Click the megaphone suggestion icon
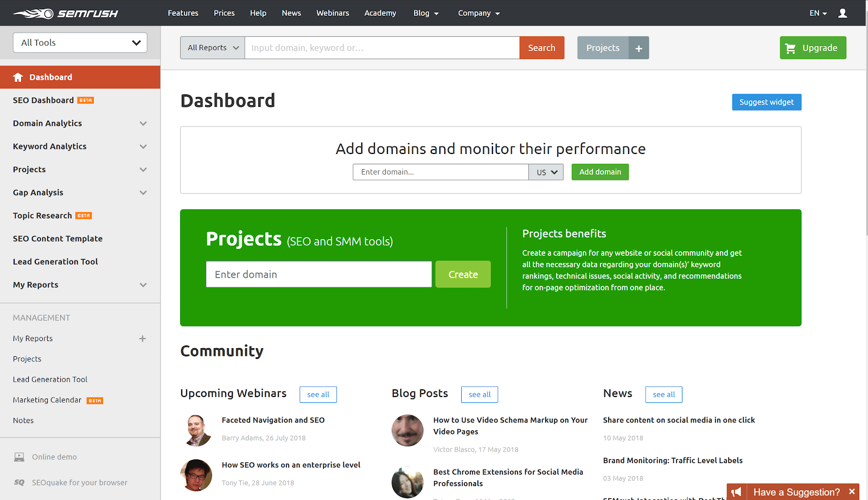This screenshot has height=500, width=868. click(737, 492)
